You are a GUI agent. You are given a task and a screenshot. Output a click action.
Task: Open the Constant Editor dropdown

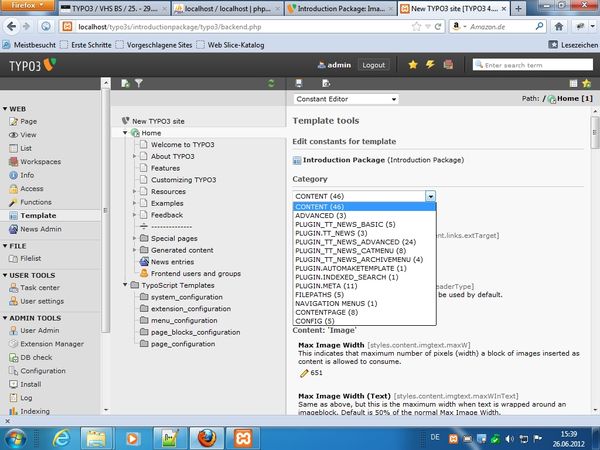coord(346,99)
